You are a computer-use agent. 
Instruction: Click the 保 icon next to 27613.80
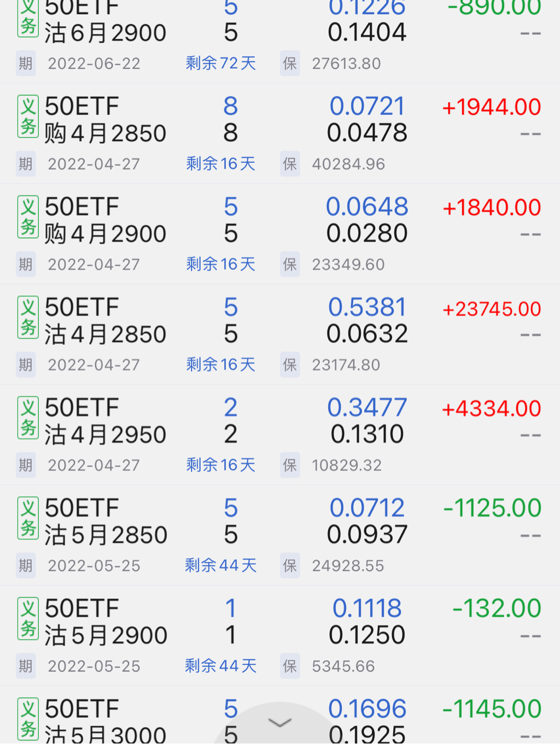pos(290,63)
